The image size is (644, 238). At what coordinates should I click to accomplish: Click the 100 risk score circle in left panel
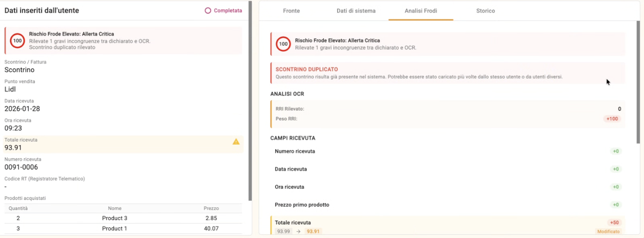(x=17, y=40)
